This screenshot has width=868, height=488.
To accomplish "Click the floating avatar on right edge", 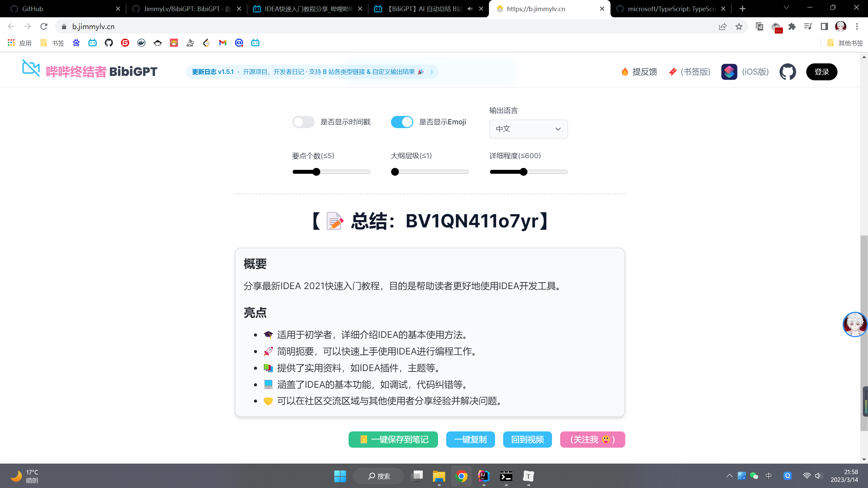I will (x=855, y=324).
